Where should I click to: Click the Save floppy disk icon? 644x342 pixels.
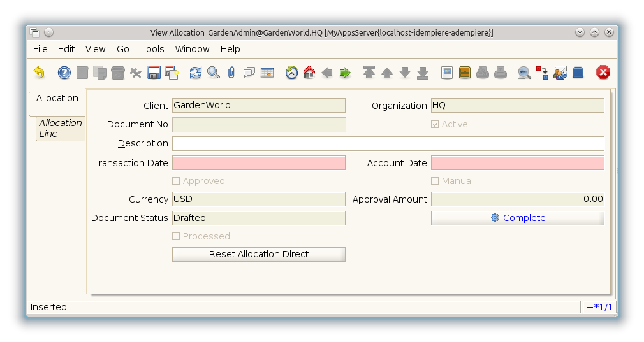(x=154, y=73)
